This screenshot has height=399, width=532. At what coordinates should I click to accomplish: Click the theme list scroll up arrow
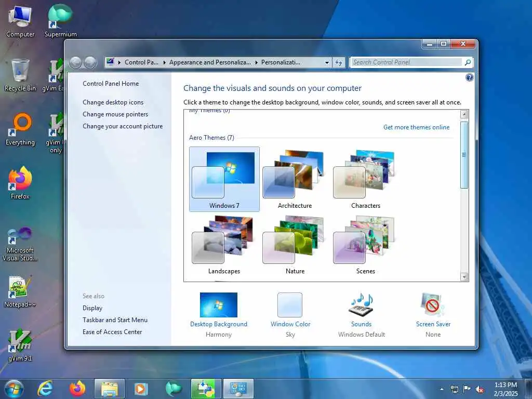464,114
